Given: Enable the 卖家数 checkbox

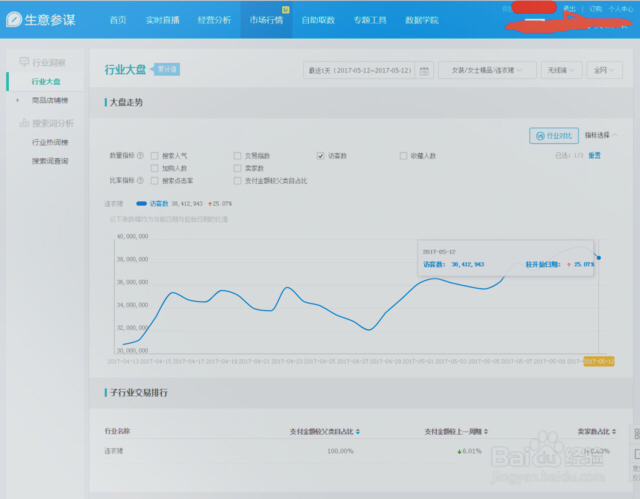Looking at the screenshot, I should click(x=237, y=168).
